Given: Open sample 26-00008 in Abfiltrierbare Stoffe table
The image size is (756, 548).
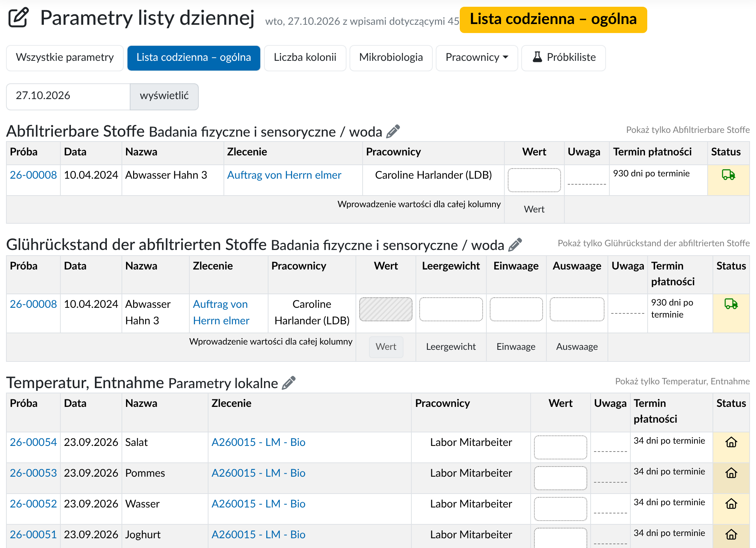Looking at the screenshot, I should tap(33, 175).
